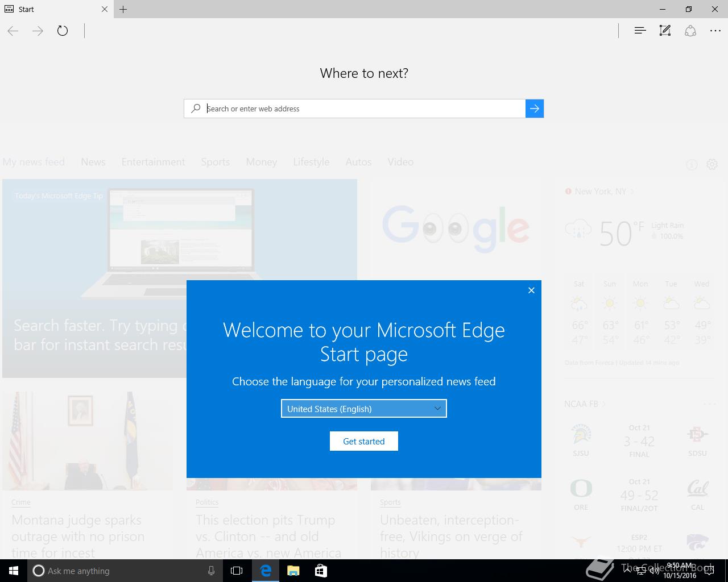The height and width of the screenshot is (582, 728).
Task: Open Windows Store from taskbar
Action: [321, 571]
